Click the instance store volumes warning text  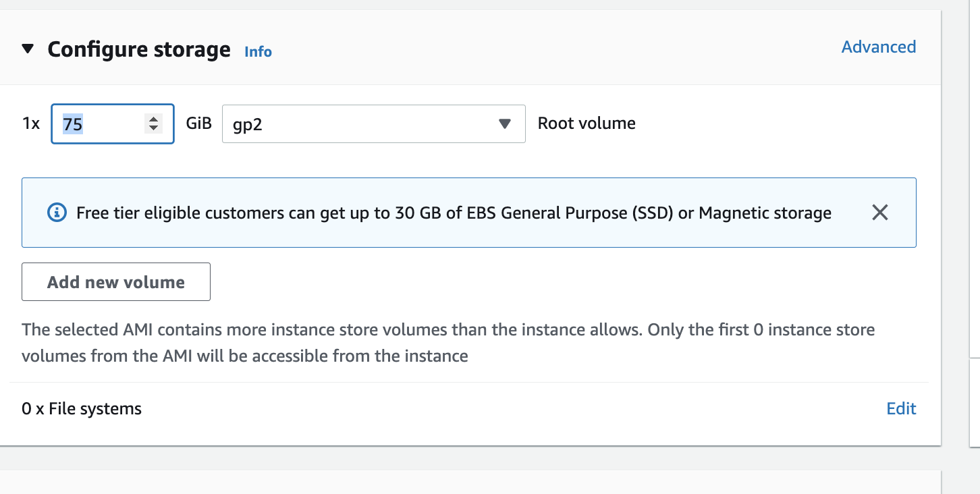(x=448, y=343)
